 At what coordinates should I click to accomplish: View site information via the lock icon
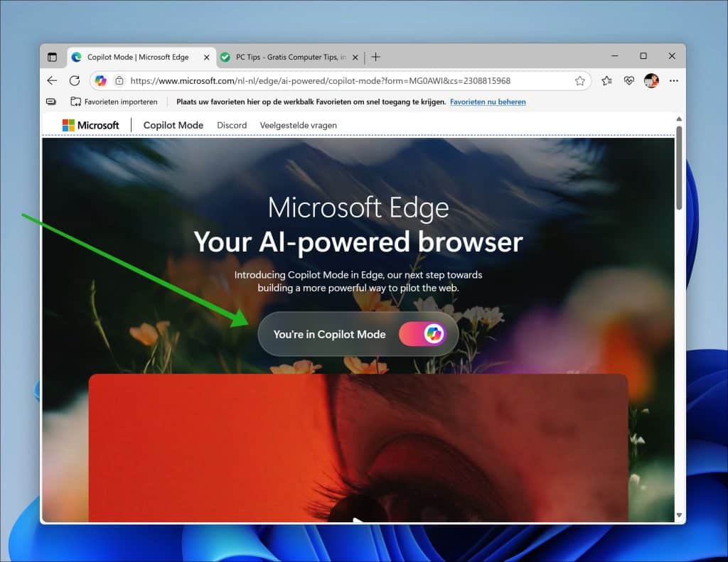(x=119, y=81)
